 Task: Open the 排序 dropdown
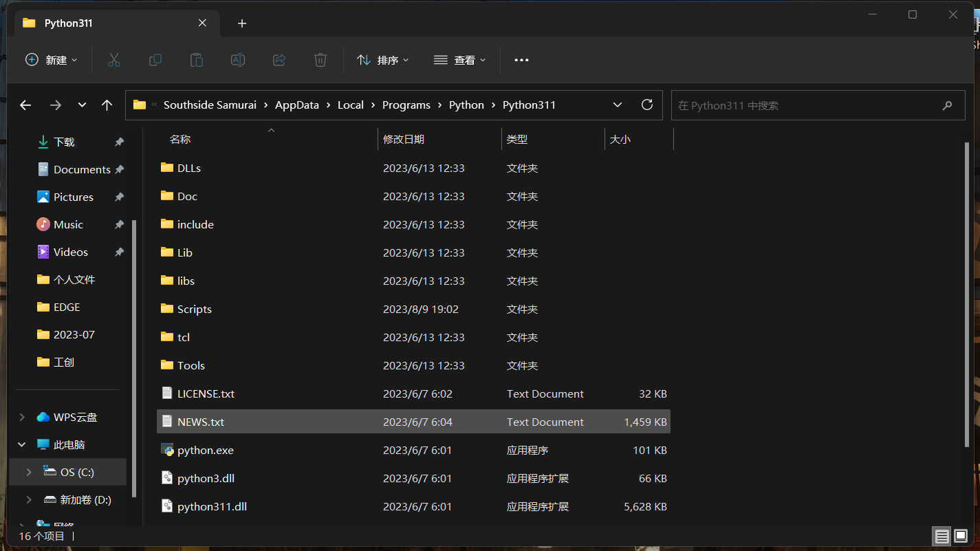click(x=383, y=60)
